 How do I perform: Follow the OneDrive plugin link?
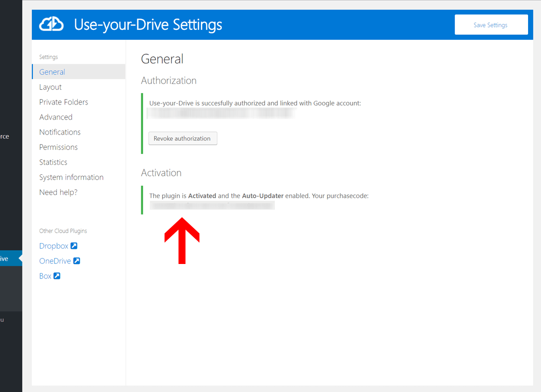click(x=55, y=261)
